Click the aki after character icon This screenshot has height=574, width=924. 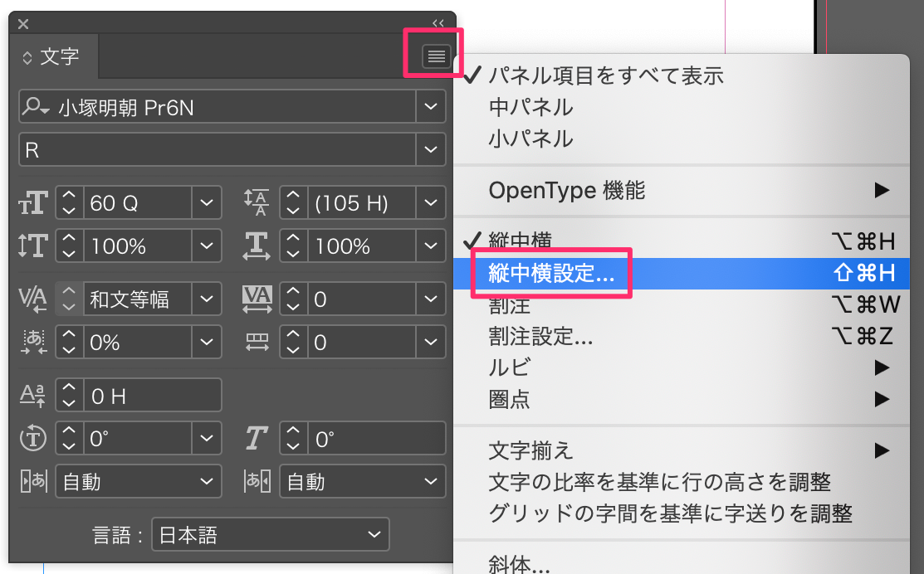[x=257, y=481]
